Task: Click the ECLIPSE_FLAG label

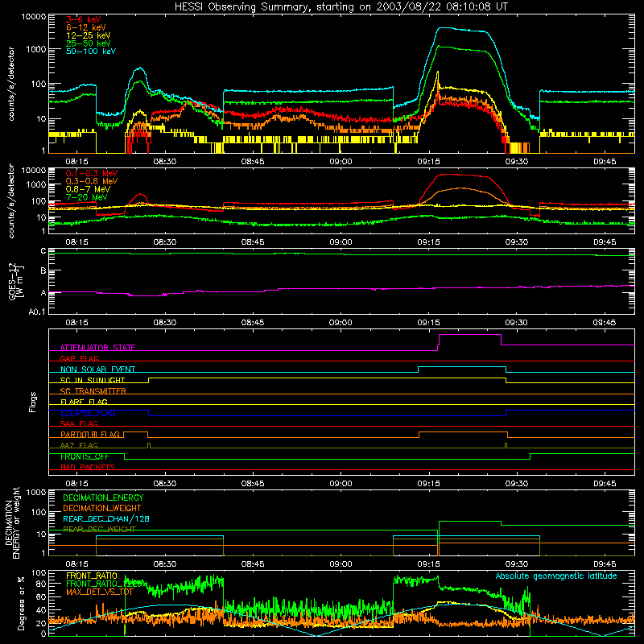Action: pos(88,413)
